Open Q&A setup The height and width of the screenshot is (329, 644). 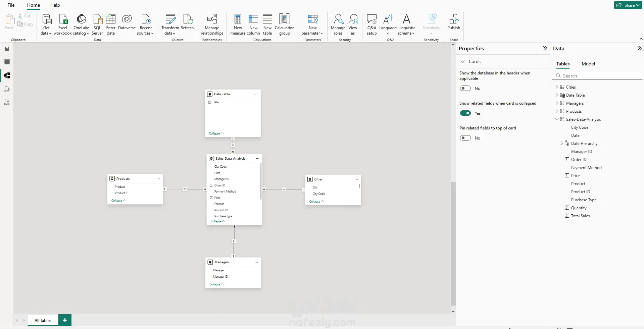point(372,24)
